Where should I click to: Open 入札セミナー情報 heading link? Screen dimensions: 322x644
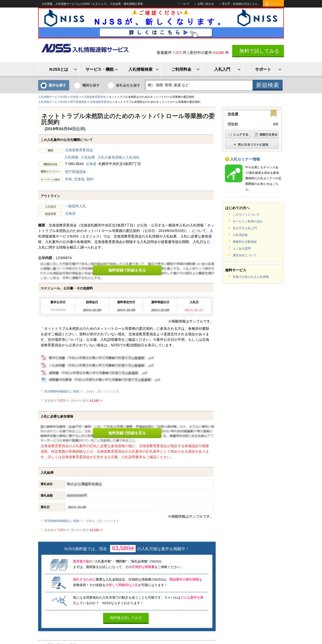[245, 159]
